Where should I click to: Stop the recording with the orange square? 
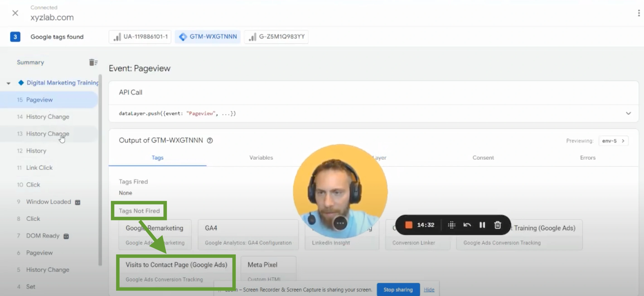click(x=409, y=225)
